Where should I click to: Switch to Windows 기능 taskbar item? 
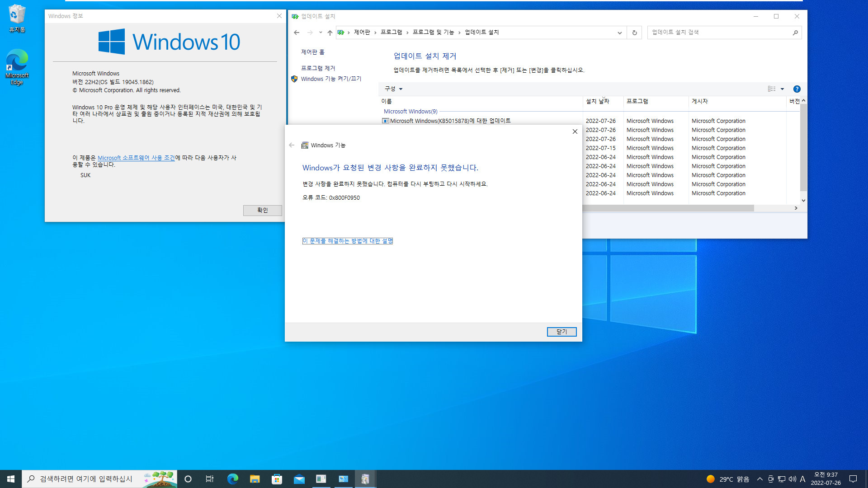(365, 479)
